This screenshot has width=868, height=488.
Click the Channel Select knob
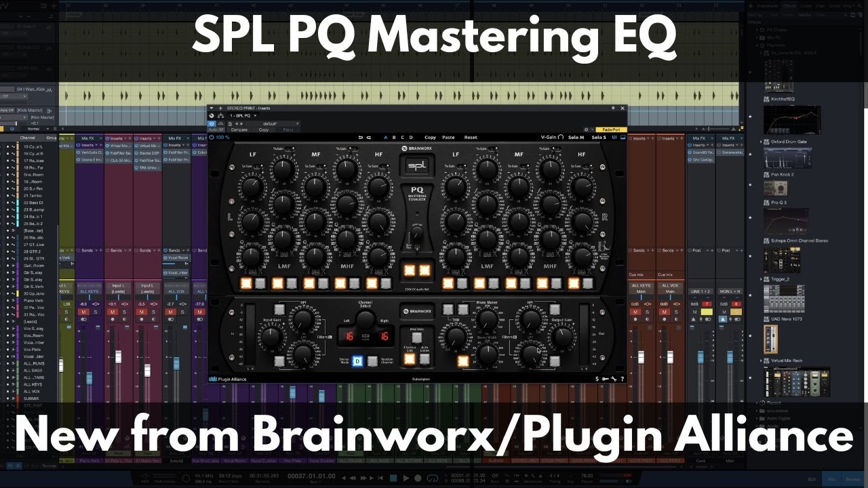point(366,320)
